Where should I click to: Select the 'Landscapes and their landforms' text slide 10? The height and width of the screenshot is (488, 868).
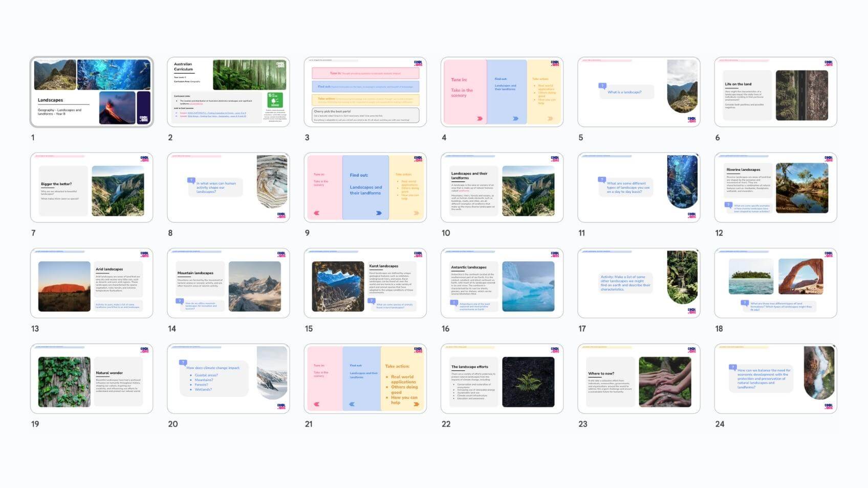point(502,188)
